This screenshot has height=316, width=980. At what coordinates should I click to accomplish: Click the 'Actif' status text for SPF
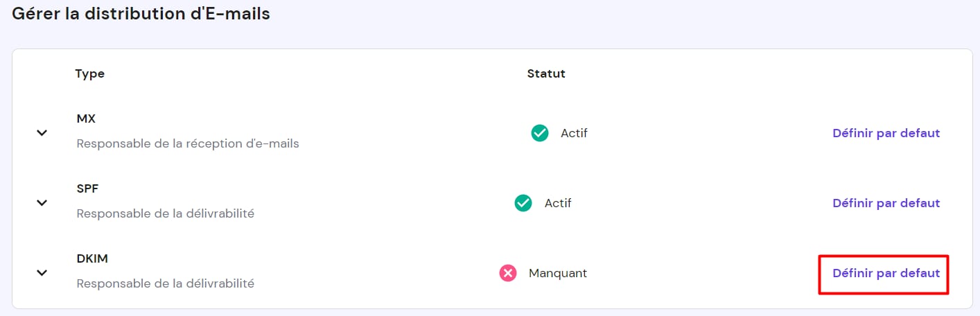[x=558, y=203]
